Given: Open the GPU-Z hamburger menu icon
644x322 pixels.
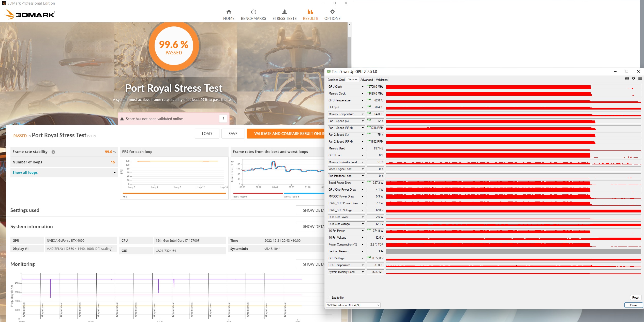Looking at the screenshot, I should click(x=640, y=78).
